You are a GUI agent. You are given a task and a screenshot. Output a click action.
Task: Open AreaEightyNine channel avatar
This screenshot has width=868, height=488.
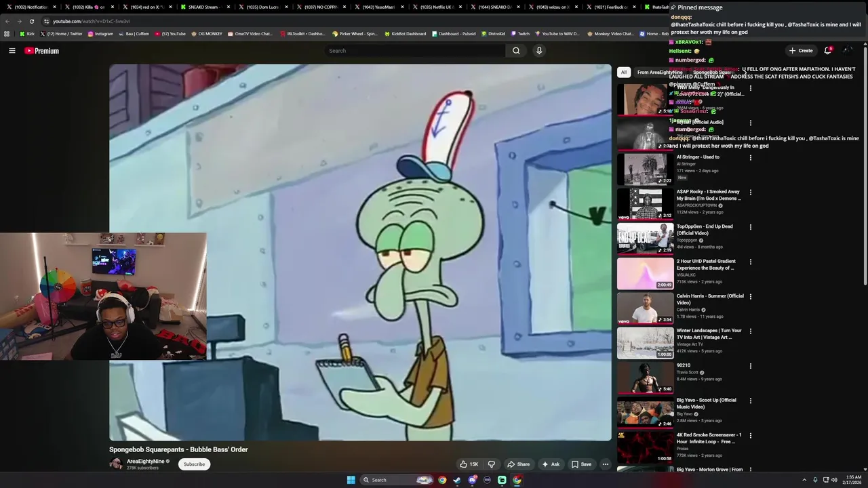coord(116,464)
